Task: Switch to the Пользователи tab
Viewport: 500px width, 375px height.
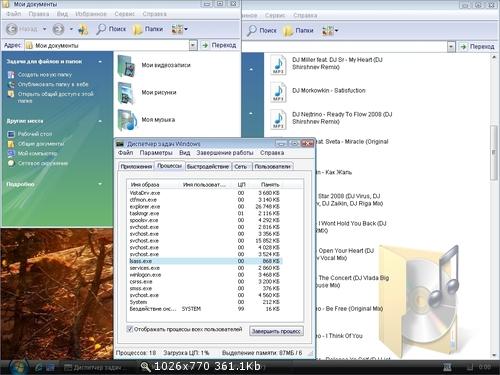Action: [x=272, y=166]
